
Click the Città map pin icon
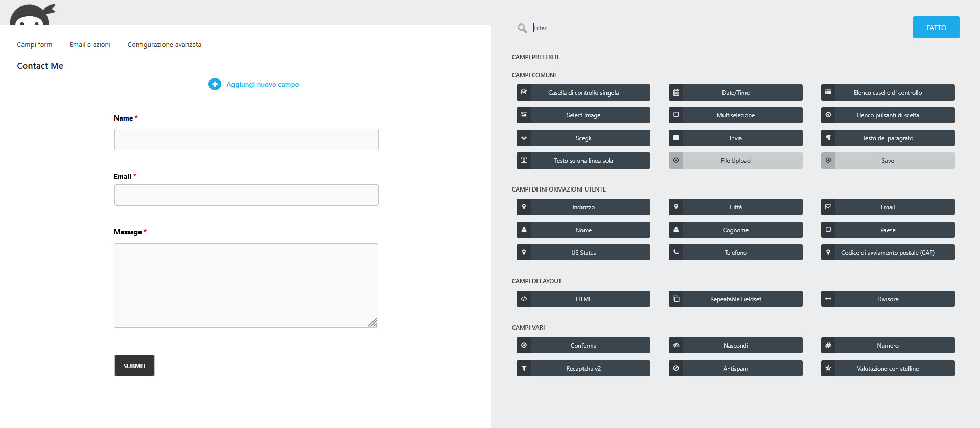[x=676, y=207]
